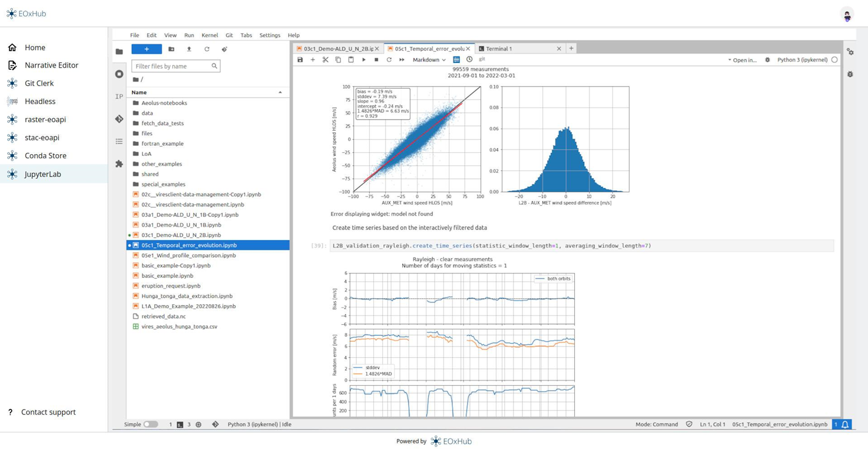Run the selected cell with the play icon
The image size is (868, 450).
point(363,59)
